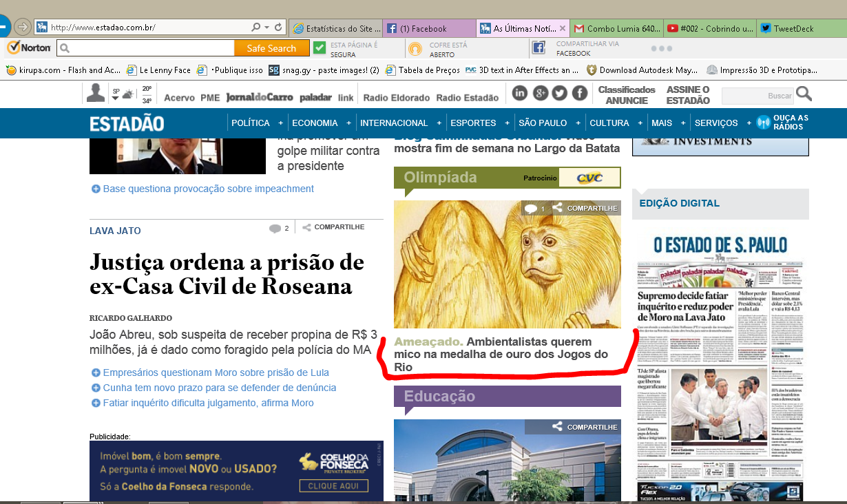Click the Buscar search input field

tap(756, 96)
